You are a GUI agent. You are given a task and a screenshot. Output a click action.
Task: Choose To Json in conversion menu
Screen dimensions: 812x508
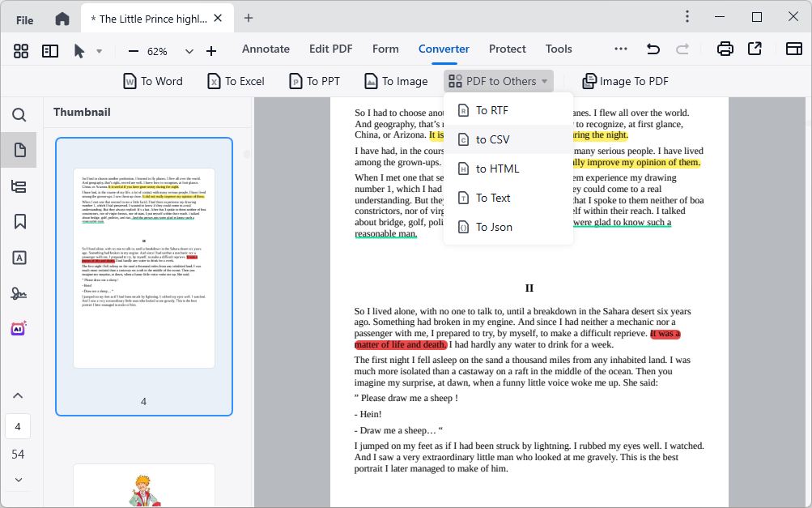tap(493, 227)
